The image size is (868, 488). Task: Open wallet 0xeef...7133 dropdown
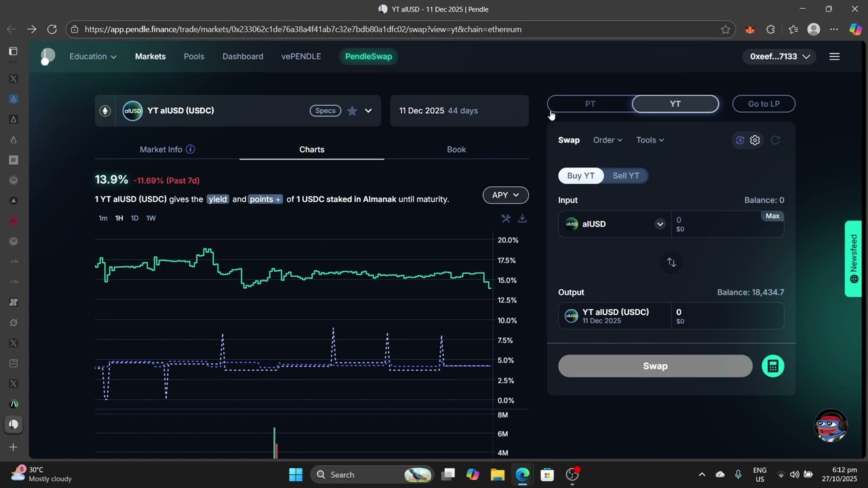click(x=779, y=56)
